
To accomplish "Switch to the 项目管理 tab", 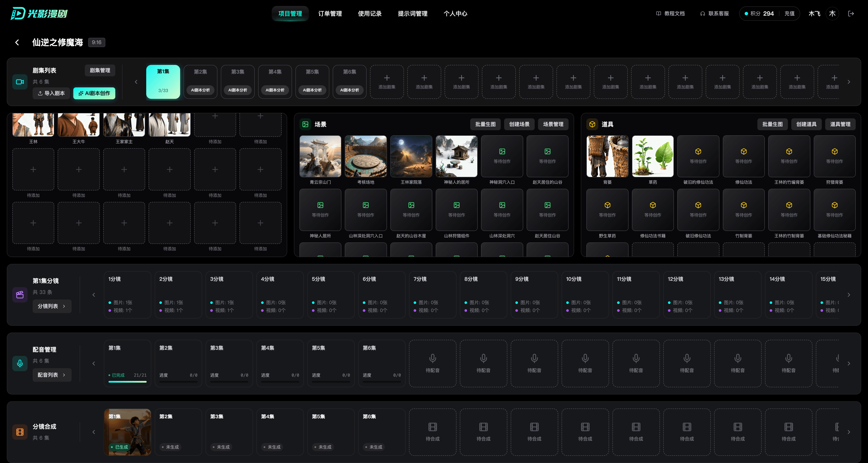I will [290, 14].
